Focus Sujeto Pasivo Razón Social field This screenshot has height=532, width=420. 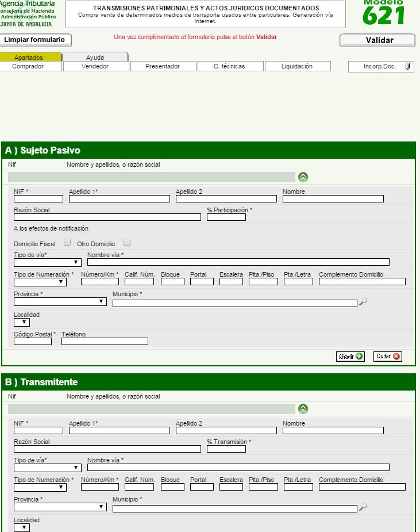(107, 217)
